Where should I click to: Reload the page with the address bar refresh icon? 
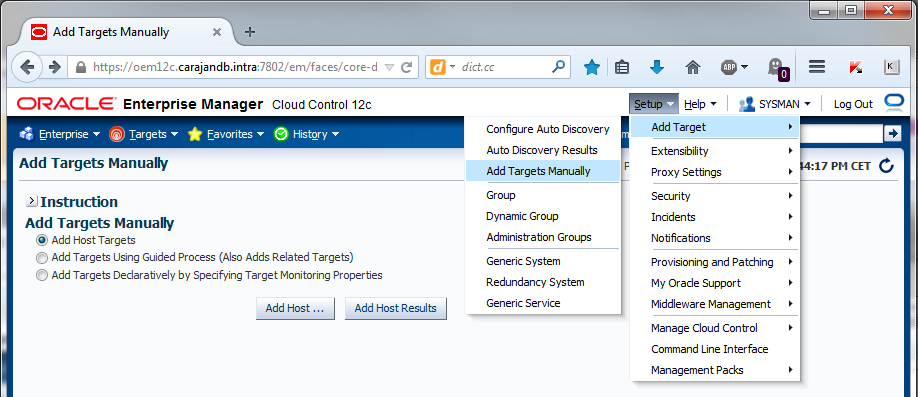[406, 67]
